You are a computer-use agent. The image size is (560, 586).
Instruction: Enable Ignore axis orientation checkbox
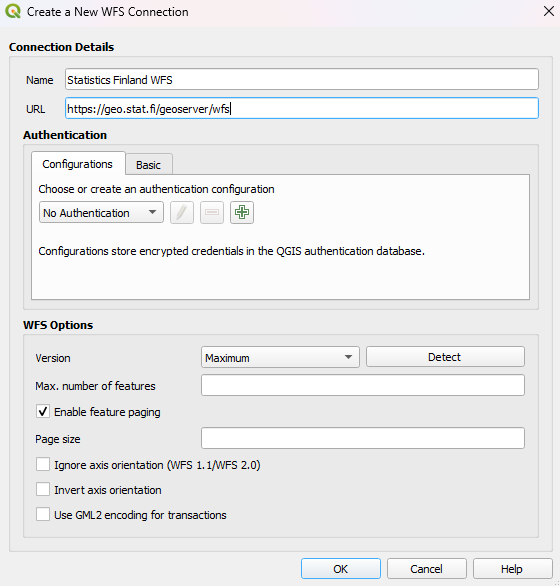[x=43, y=465]
